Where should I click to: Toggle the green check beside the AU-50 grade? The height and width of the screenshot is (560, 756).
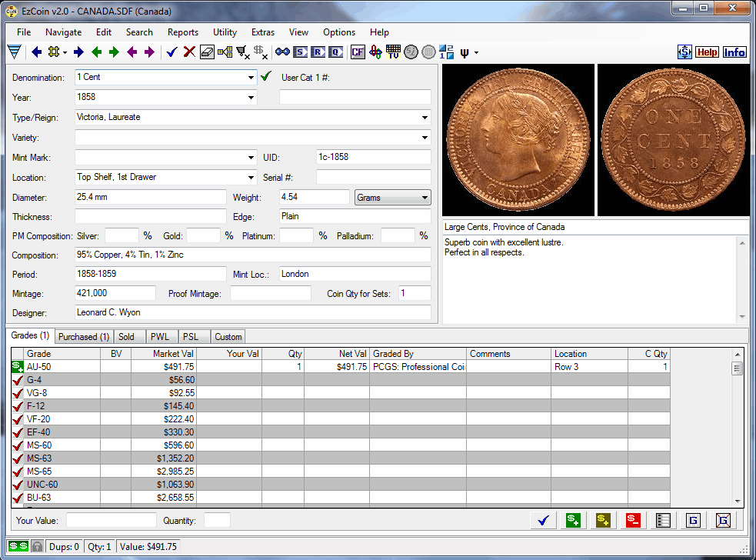(16, 367)
